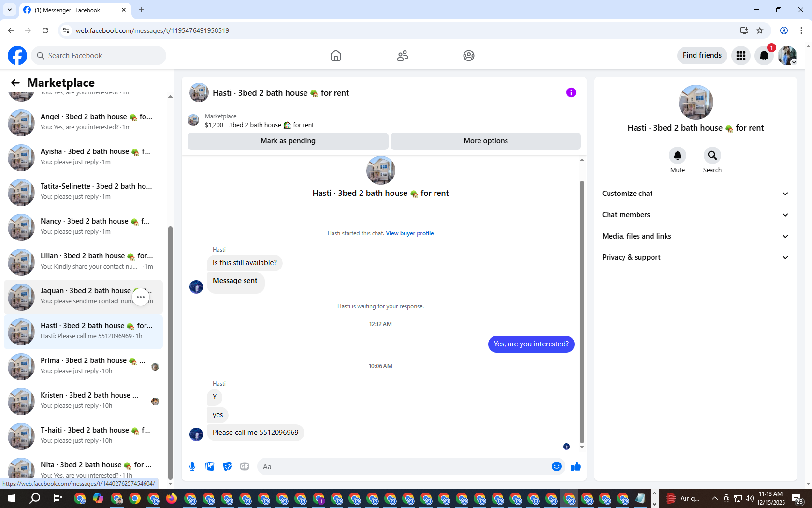Open Windows Start menu
The image size is (812, 508).
[12, 498]
